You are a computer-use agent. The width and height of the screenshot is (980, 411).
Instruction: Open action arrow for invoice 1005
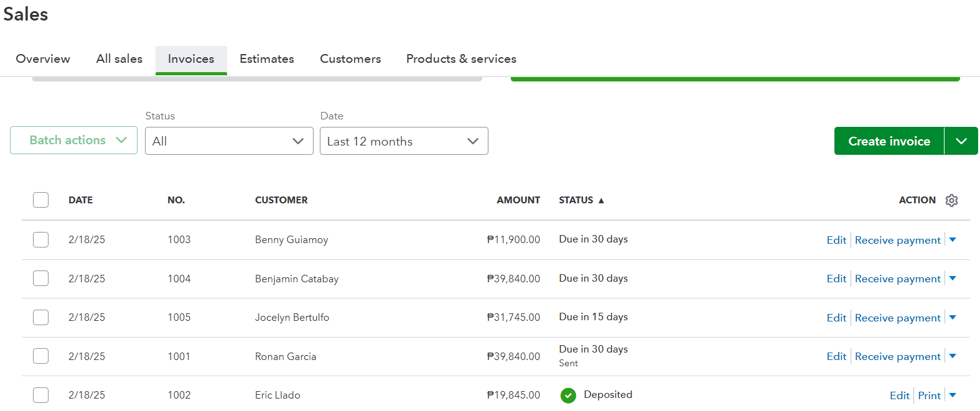pyautogui.click(x=953, y=317)
